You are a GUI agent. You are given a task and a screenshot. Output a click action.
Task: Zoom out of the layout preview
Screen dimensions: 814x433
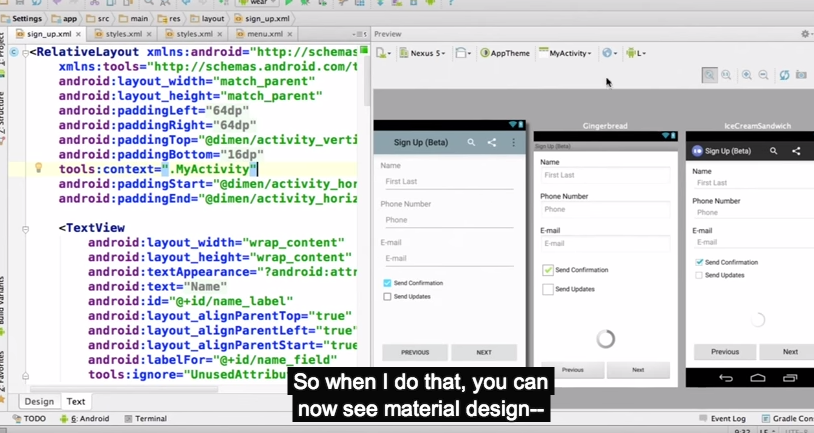coord(763,75)
